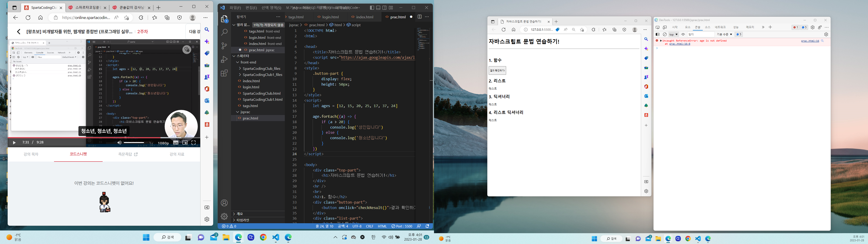
Task: Click Port : 5500 in VS Code status bar
Action: 402,226
